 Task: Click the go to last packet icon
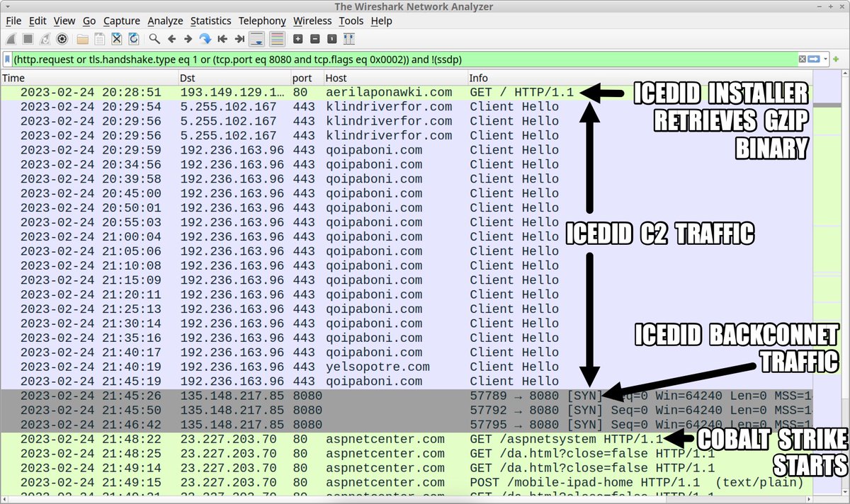pyautogui.click(x=238, y=40)
